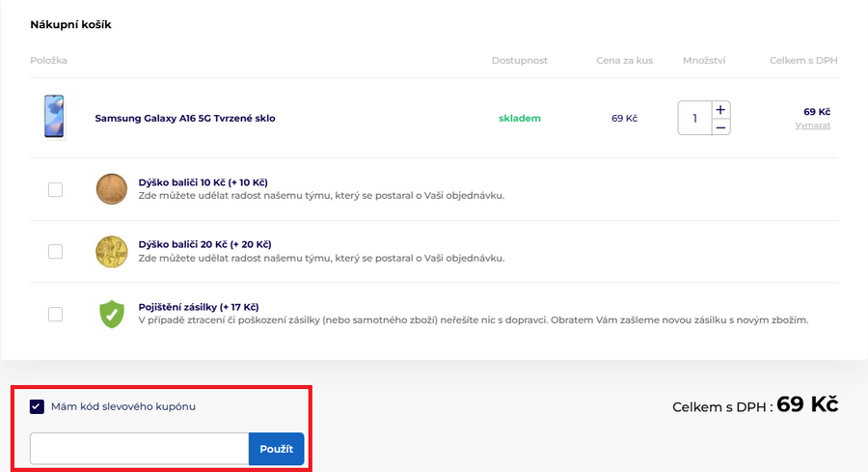Check the shipment insurance checkbox

pyautogui.click(x=55, y=314)
